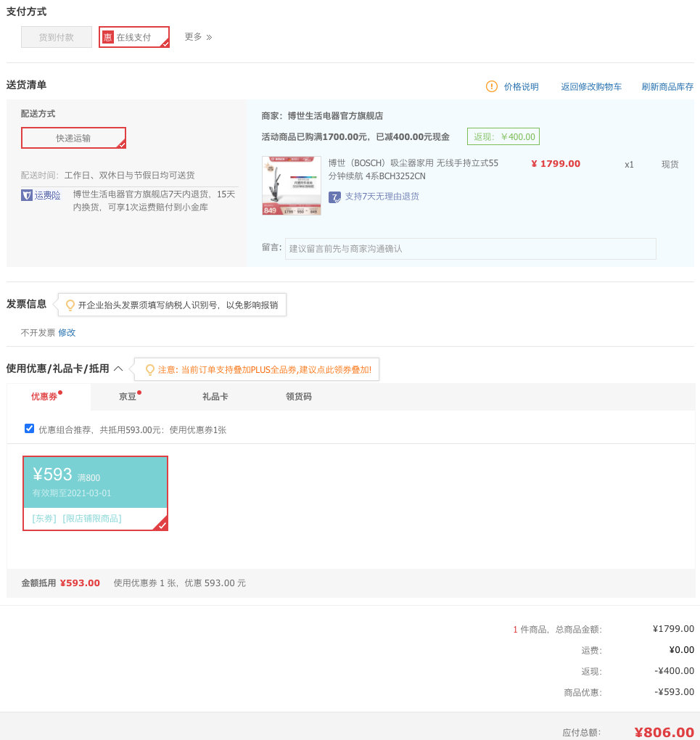The image size is (700, 740).
Task: Click the -¥593.00 product discount value
Action: click(x=674, y=692)
